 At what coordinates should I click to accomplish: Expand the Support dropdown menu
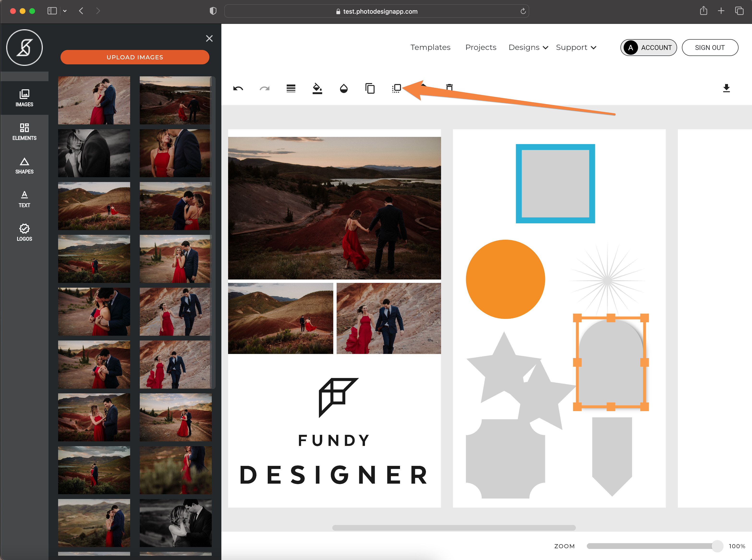point(576,48)
